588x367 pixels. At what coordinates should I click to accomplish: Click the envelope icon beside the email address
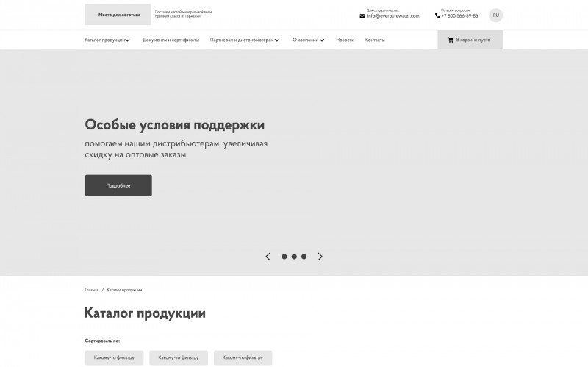362,16
